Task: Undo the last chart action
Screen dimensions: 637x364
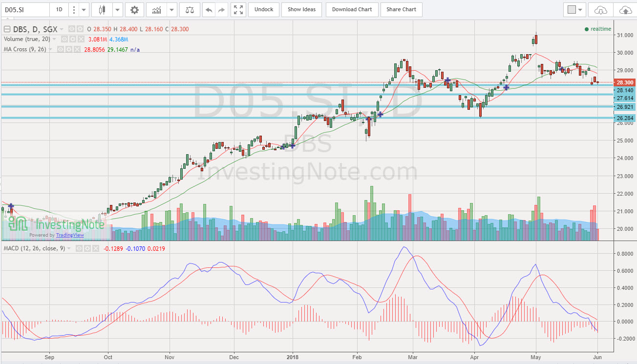Action: click(x=209, y=9)
